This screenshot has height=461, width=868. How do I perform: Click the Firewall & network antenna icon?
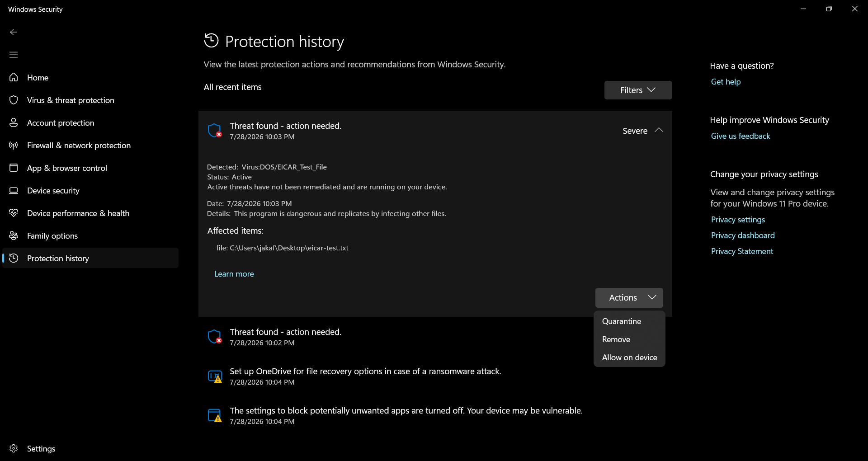(x=14, y=145)
